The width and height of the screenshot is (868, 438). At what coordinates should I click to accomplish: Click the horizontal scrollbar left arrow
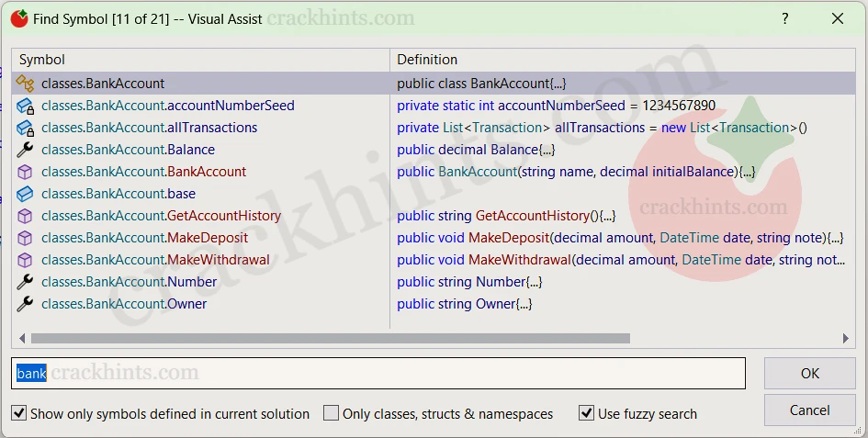click(22, 338)
